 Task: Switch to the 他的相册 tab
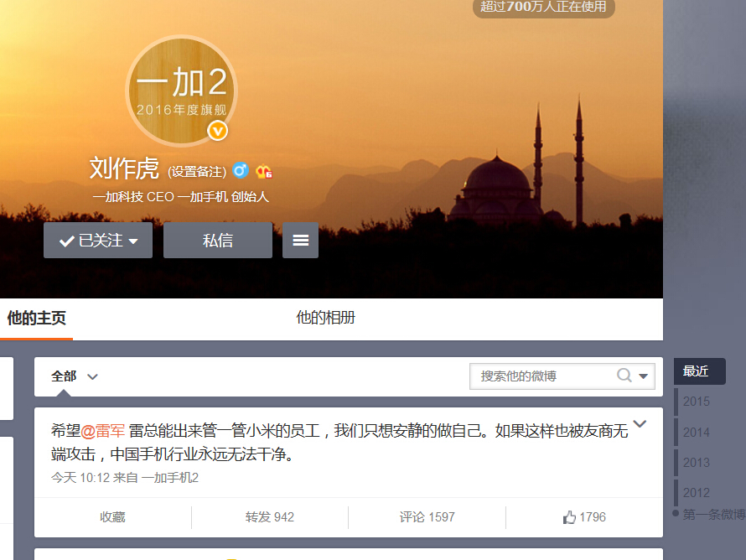point(325,319)
